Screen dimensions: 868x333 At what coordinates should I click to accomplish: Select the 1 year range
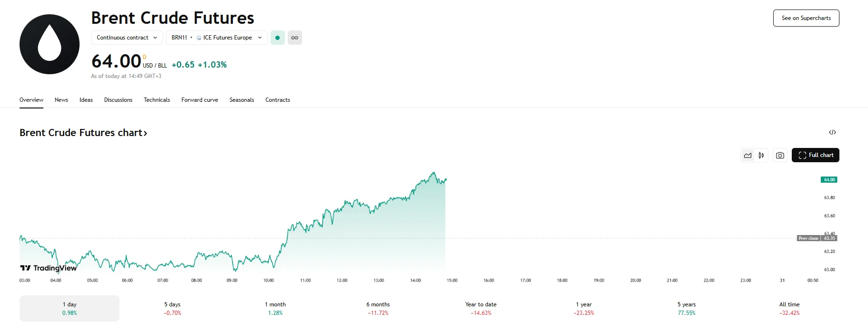pos(584,308)
